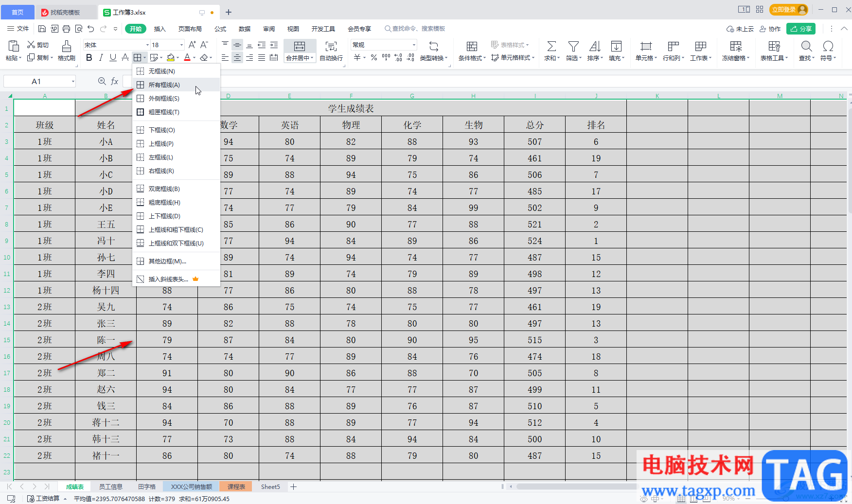
Task: Expand the fill color dropdown arrow
Action: 178,58
